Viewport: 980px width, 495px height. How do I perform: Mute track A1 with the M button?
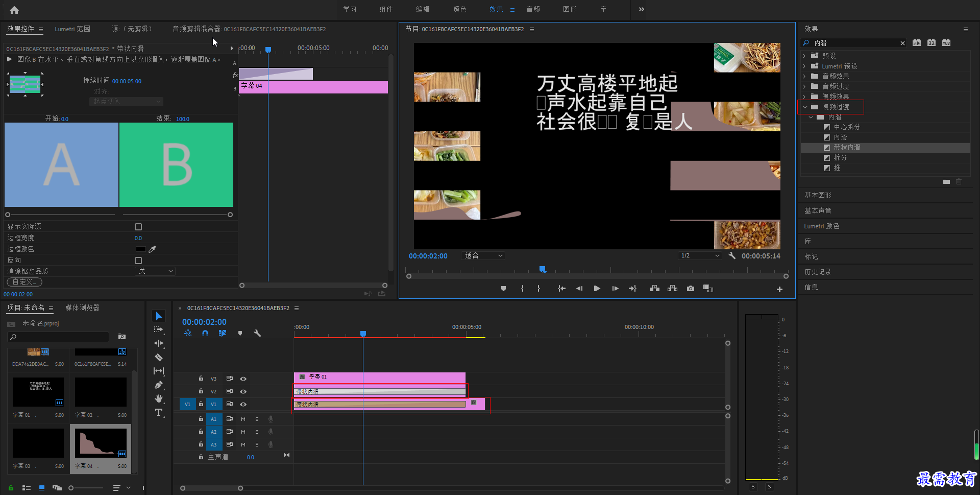(x=243, y=419)
